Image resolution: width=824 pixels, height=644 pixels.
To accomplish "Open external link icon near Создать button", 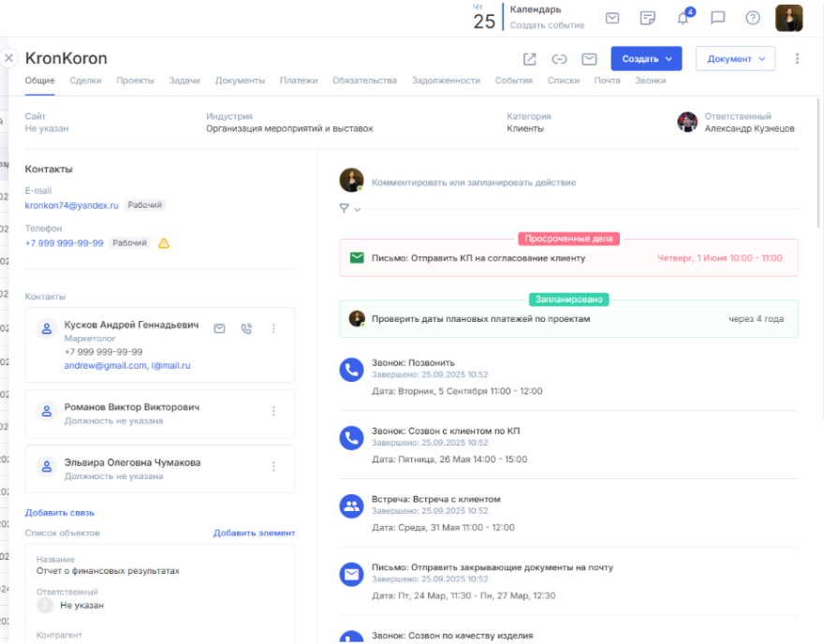I will coord(528,58).
